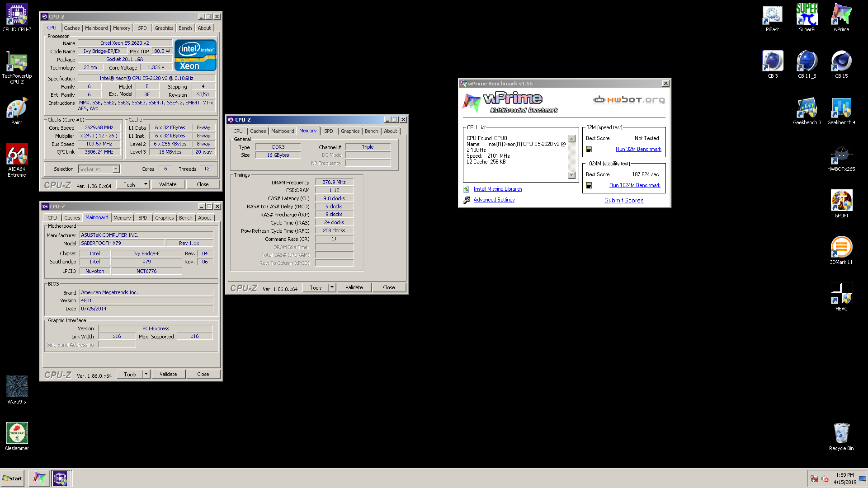Click the system clock in the tray

(x=844, y=479)
